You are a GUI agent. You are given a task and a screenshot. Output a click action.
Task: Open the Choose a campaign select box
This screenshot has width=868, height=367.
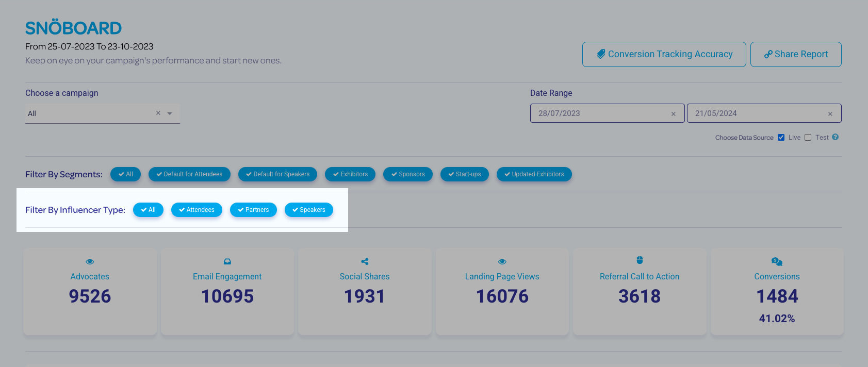88,113
